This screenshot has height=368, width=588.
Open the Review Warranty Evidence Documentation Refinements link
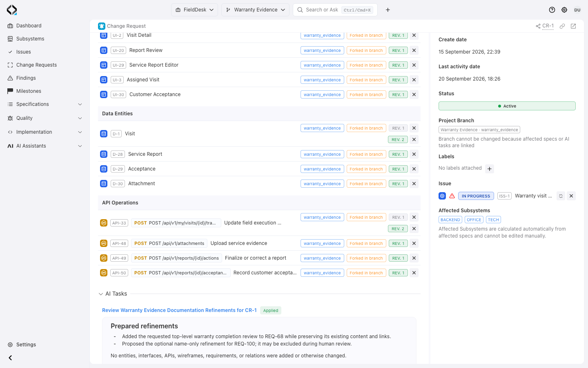179,310
